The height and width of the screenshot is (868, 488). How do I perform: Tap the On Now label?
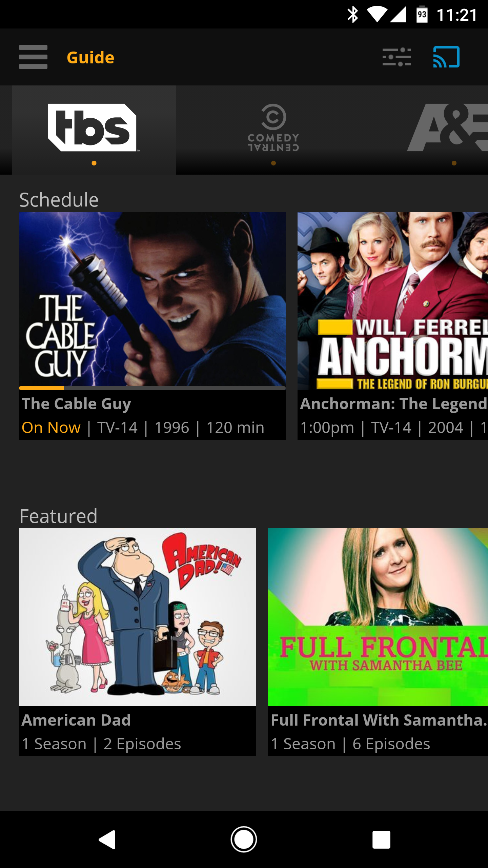click(51, 428)
